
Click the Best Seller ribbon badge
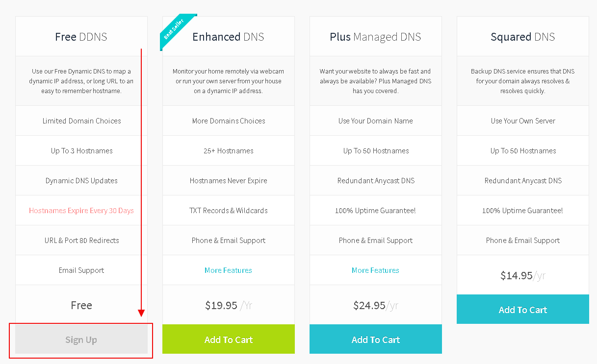[175, 30]
